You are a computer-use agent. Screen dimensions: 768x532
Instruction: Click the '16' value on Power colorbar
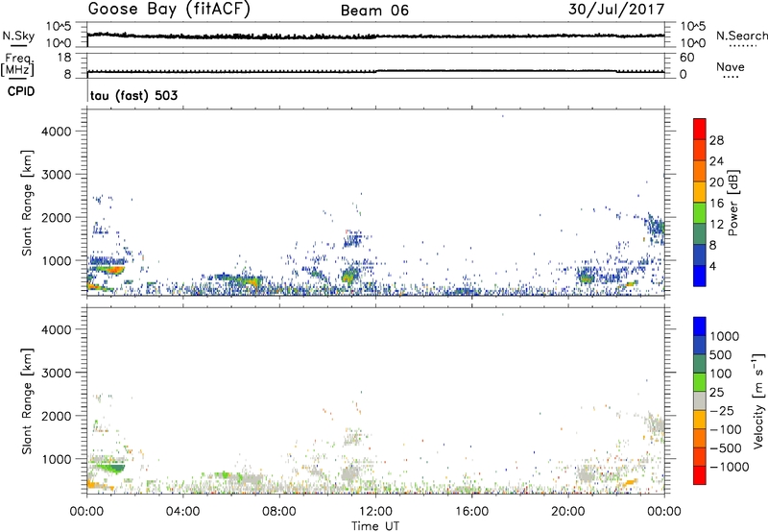716,204
